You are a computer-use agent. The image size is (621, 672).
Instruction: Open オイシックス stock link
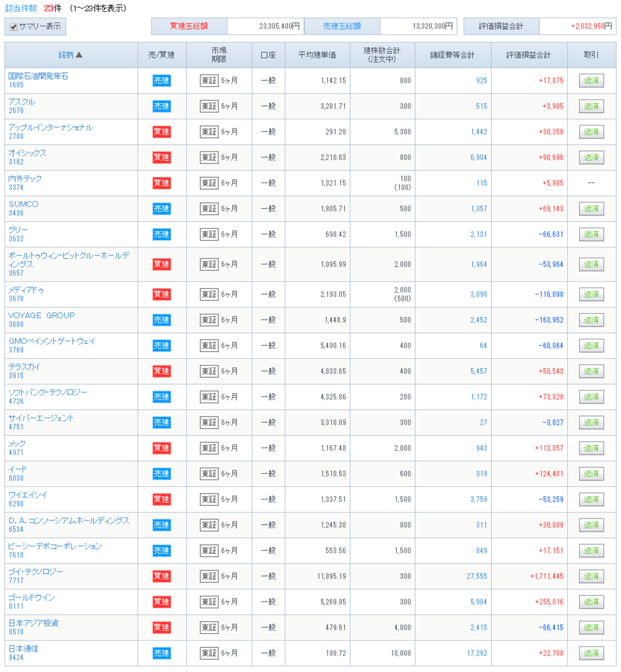coord(28,153)
